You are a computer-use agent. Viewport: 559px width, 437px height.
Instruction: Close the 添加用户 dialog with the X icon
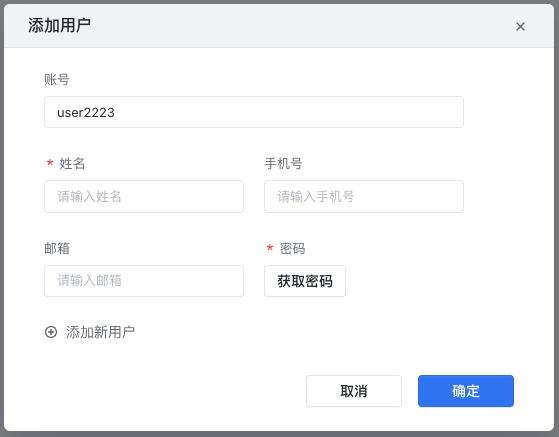(520, 26)
